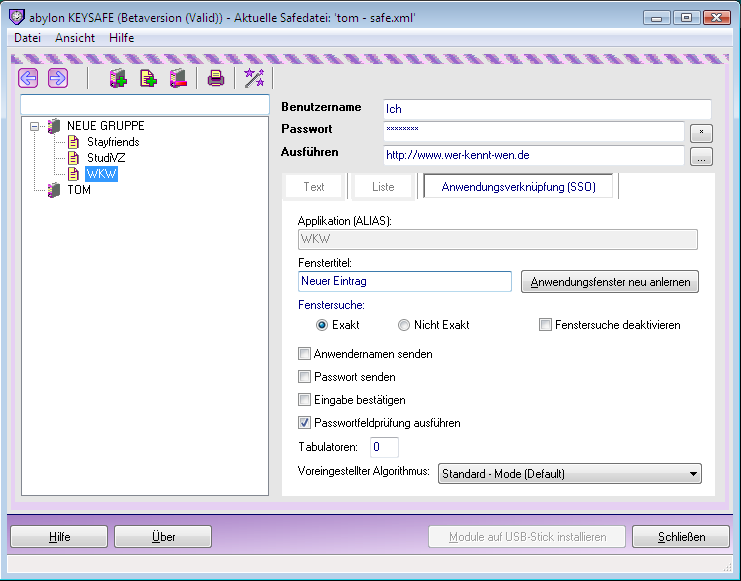The height and width of the screenshot is (581, 741).
Task: Collapse the NEUE GRUPPE tree node
Action: click(34, 126)
